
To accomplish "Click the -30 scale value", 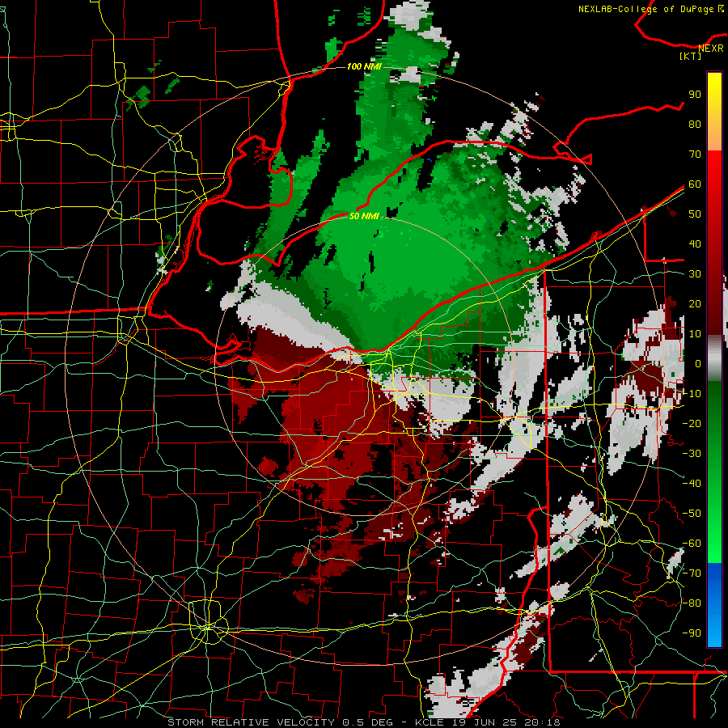I will [692, 454].
